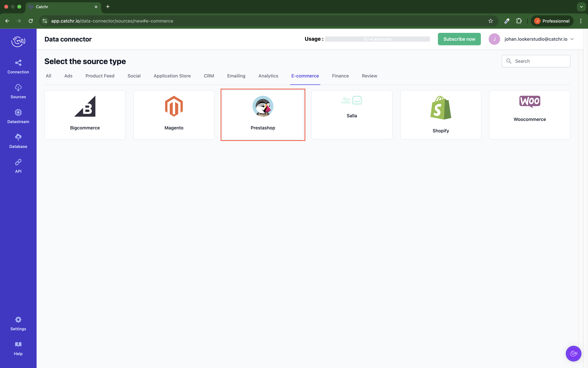This screenshot has height=368, width=588.
Task: Open the API section in sidebar
Action: pyautogui.click(x=18, y=166)
